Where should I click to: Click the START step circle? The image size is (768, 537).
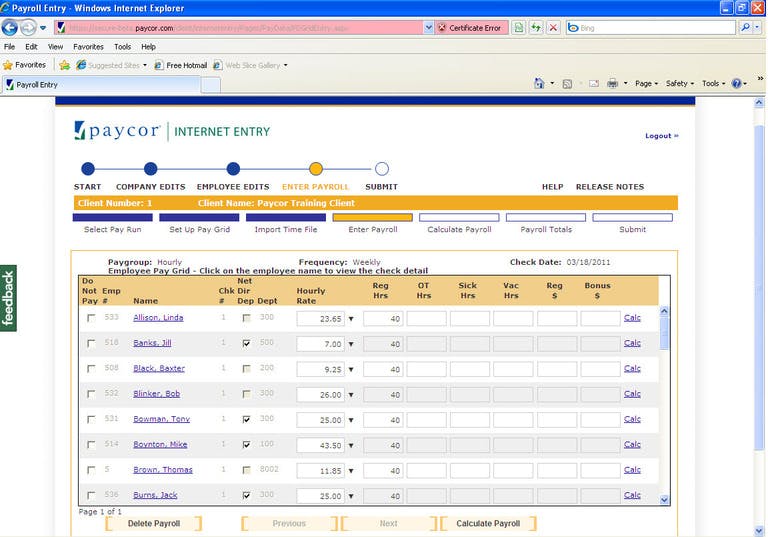pyautogui.click(x=88, y=169)
